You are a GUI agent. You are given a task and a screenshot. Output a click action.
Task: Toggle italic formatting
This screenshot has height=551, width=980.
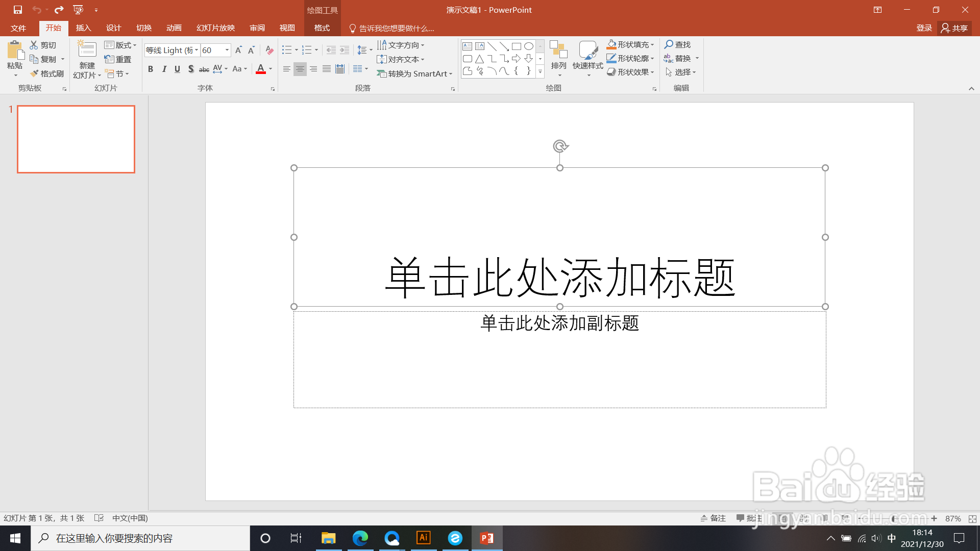coord(164,69)
